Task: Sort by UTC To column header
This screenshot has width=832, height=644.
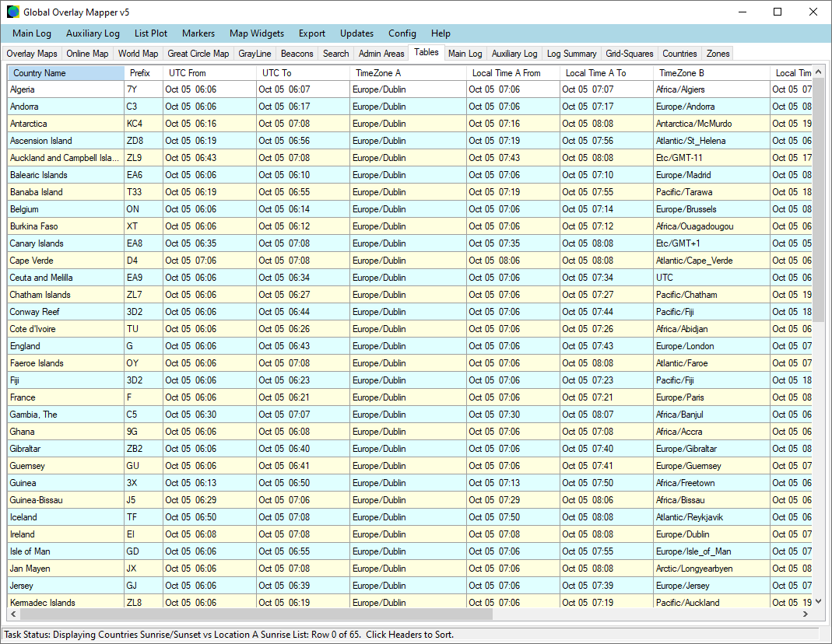Action: pos(303,73)
